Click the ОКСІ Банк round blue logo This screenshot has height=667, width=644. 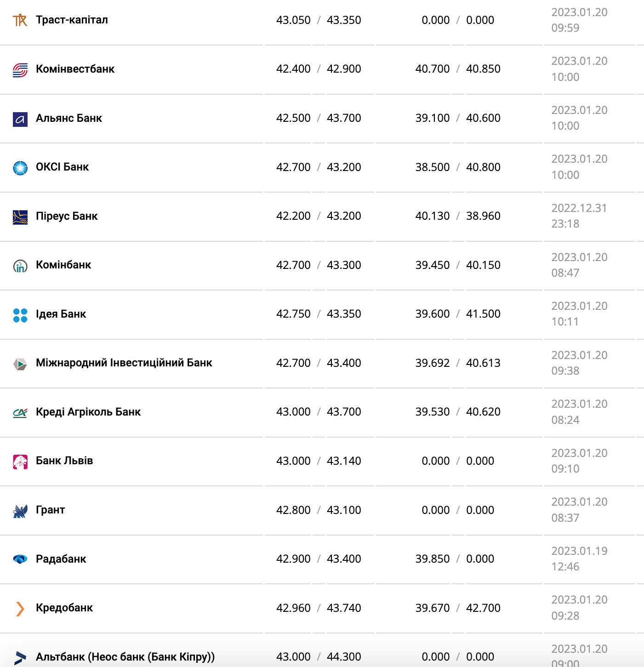click(x=20, y=168)
